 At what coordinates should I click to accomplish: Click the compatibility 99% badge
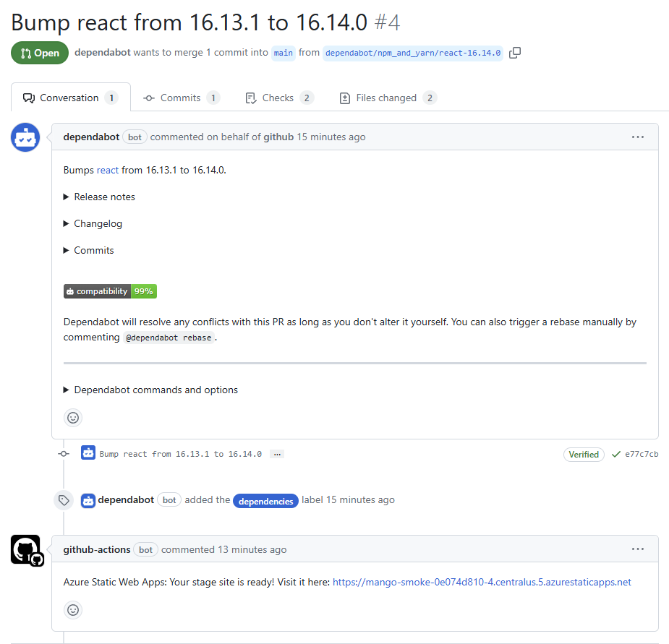[x=110, y=291]
